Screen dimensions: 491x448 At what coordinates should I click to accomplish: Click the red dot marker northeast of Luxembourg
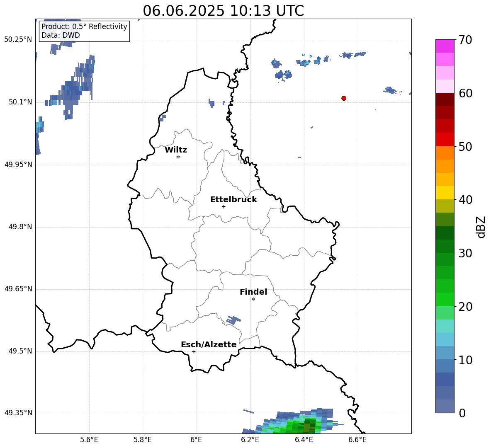click(x=344, y=98)
